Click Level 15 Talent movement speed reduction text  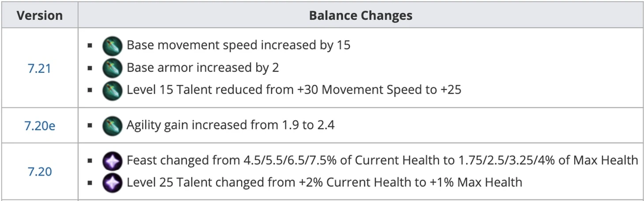[x=294, y=90]
